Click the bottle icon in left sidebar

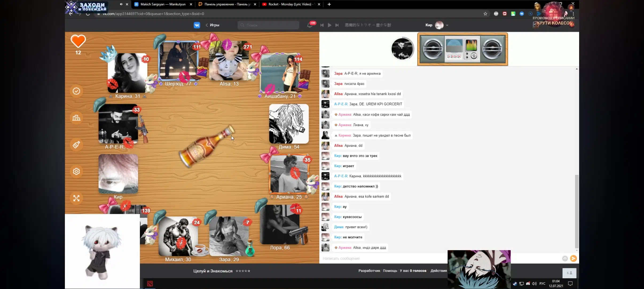click(x=76, y=145)
